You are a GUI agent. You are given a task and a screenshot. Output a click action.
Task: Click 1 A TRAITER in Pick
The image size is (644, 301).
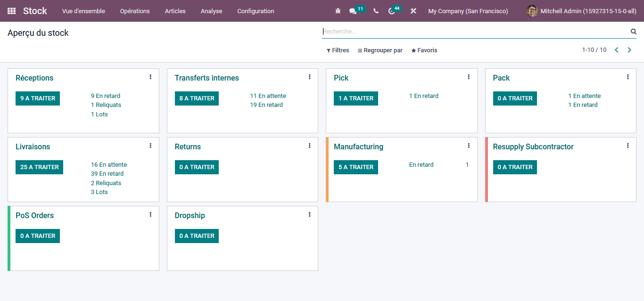point(356,98)
